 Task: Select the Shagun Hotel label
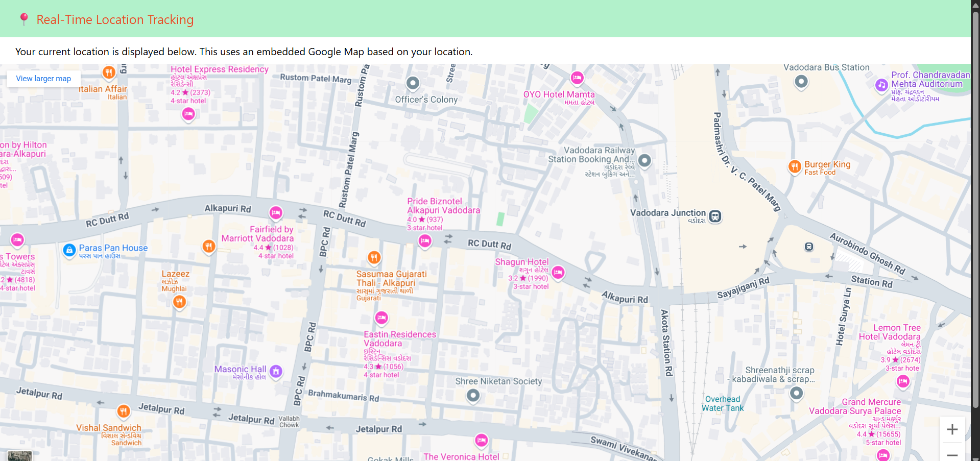click(522, 262)
